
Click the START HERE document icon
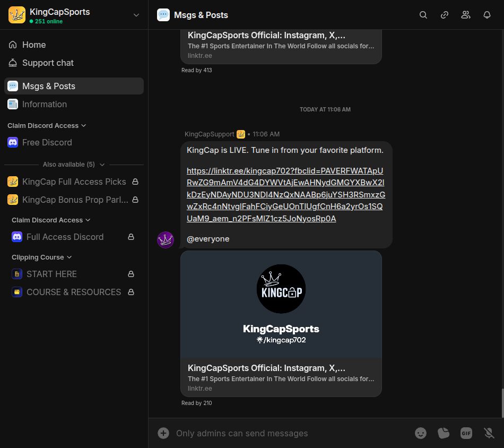tap(17, 274)
